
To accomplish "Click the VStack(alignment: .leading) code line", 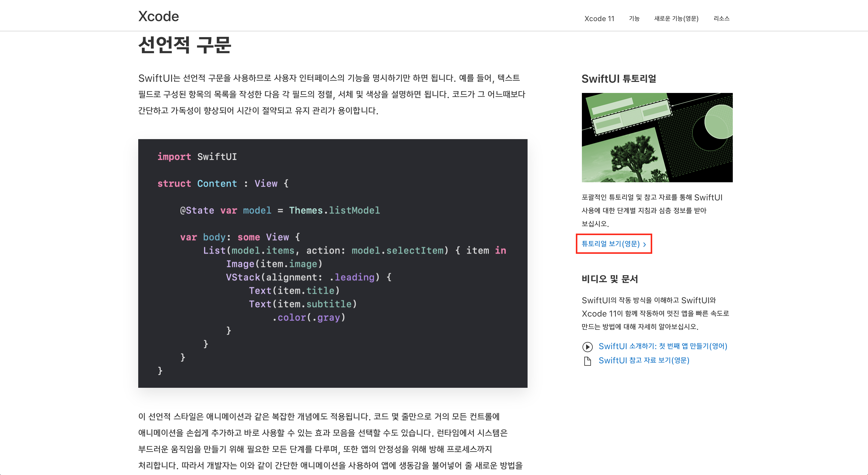I will (308, 277).
